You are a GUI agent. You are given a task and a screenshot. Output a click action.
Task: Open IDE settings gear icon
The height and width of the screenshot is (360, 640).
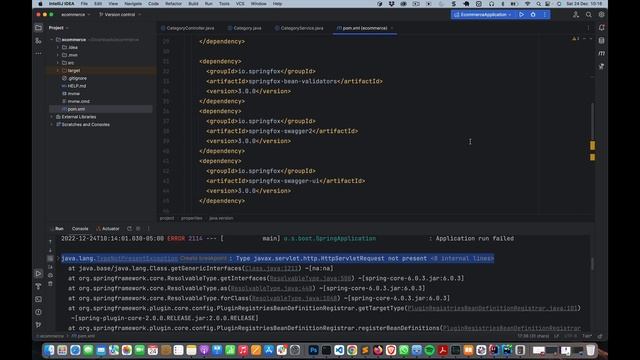point(602,14)
